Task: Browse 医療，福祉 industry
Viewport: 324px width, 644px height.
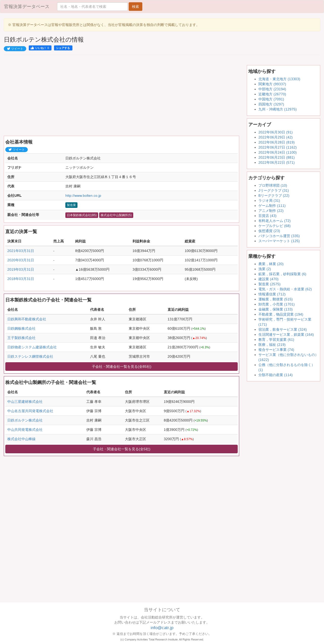Action: [272, 345]
